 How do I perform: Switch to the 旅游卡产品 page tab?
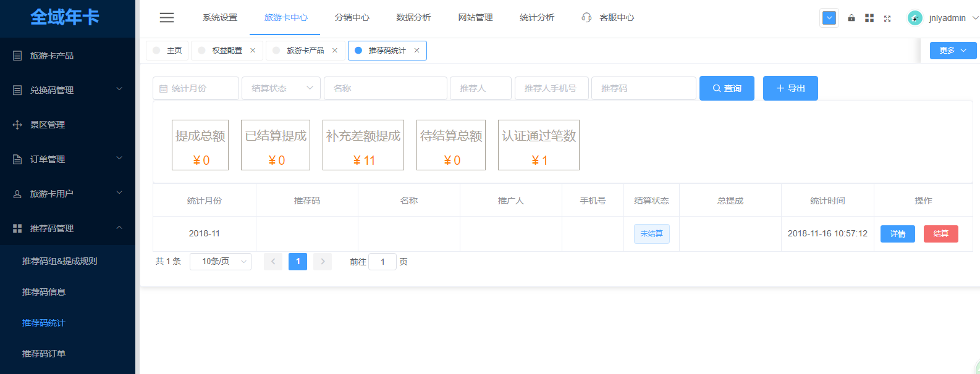[305, 51]
